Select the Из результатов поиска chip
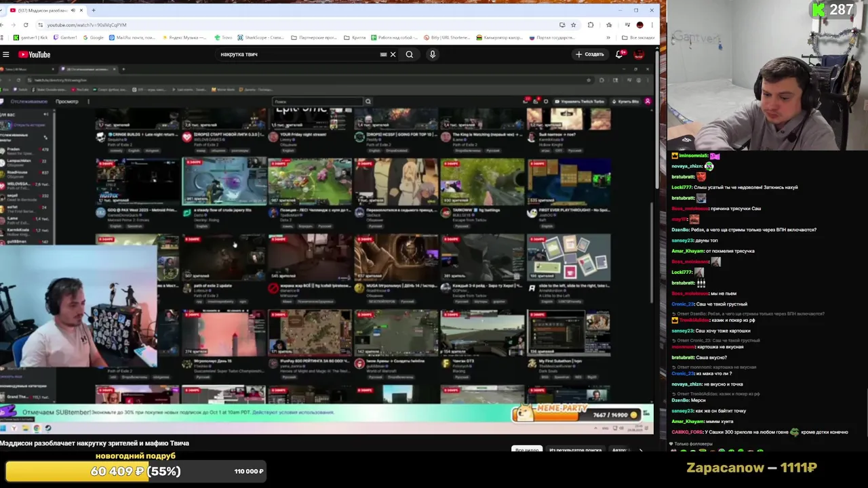The image size is (868, 488). point(576,450)
